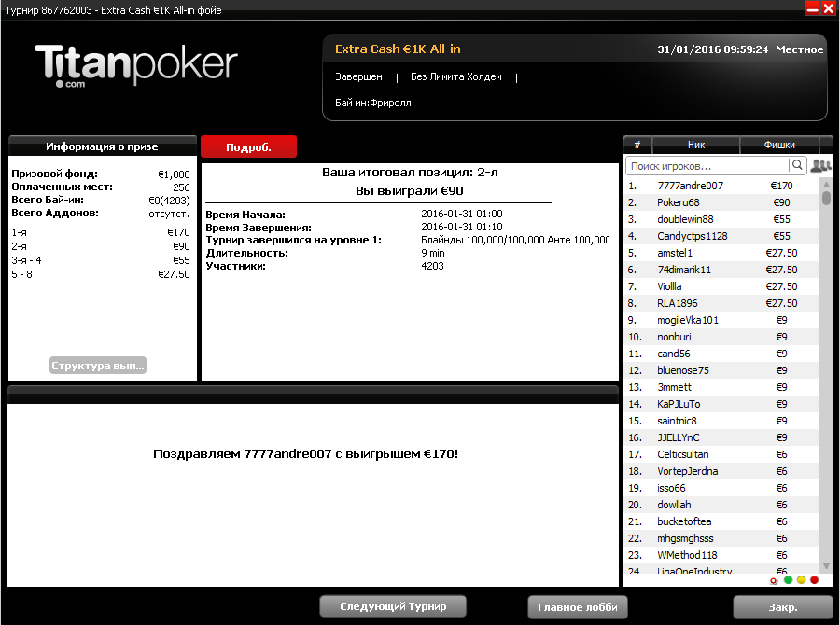Click the Titan Poker logo

(x=136, y=64)
